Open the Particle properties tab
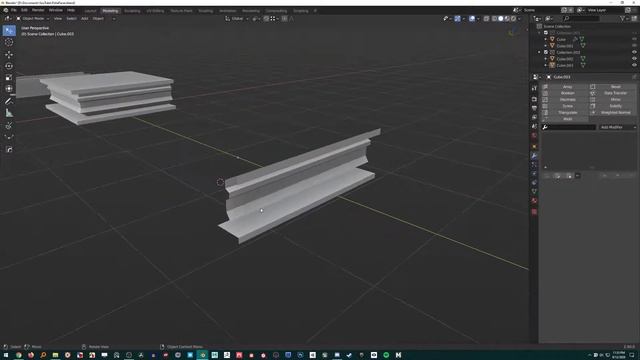 [534, 165]
